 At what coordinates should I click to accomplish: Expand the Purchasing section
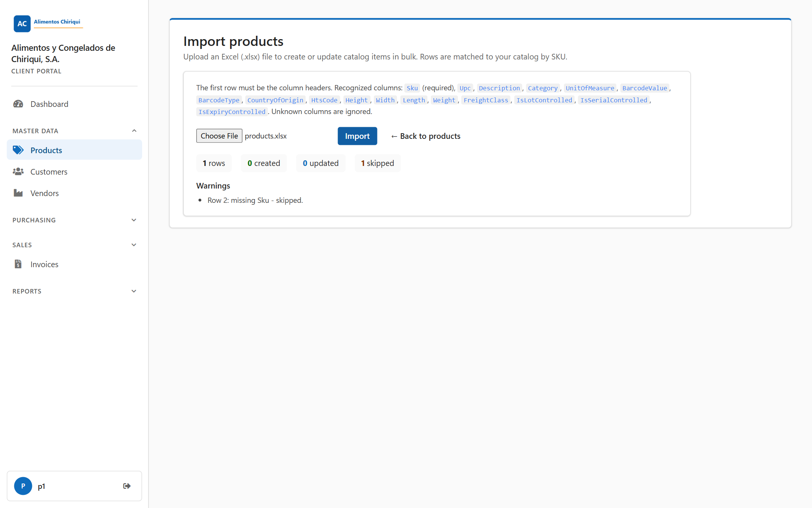[x=74, y=220]
